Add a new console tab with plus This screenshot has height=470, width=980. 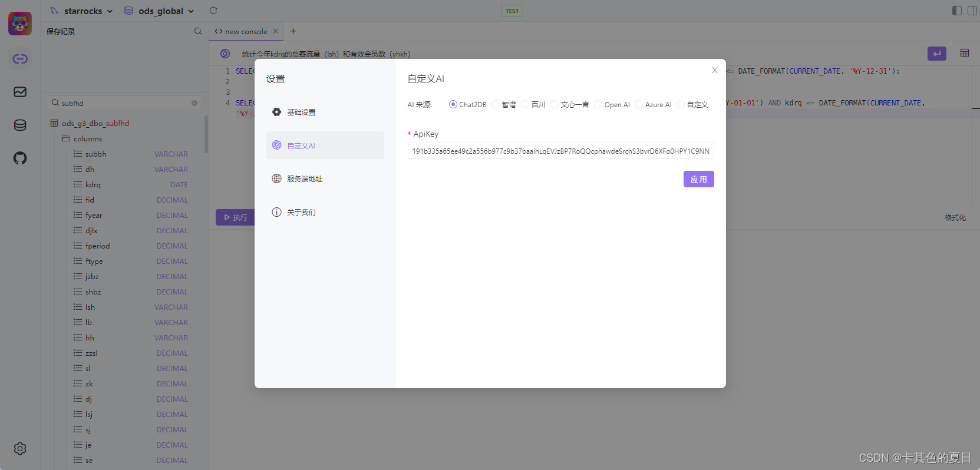pos(293,31)
